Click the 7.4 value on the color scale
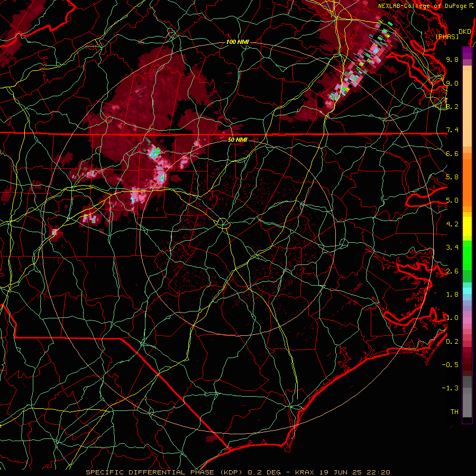The width and height of the screenshot is (476, 476). pyautogui.click(x=452, y=130)
